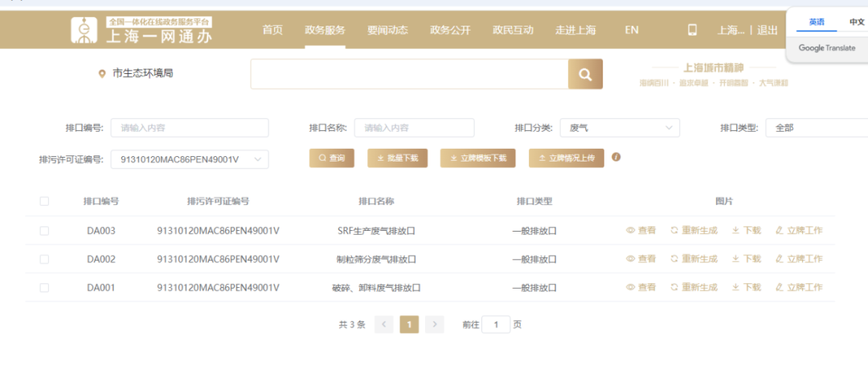Regenerate image for DA001 row
Viewport: 868px width, 370px height.
[x=694, y=287]
